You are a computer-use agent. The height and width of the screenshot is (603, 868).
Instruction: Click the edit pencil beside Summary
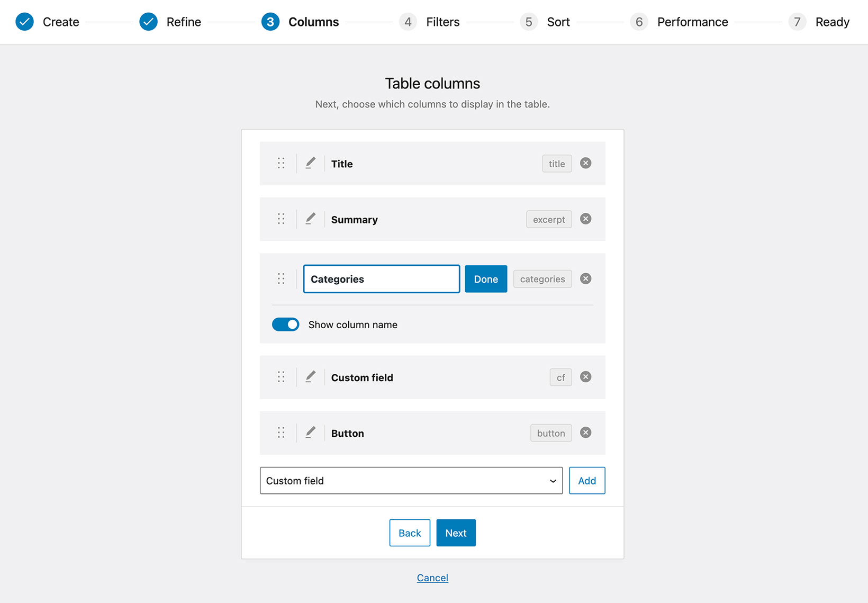310,219
